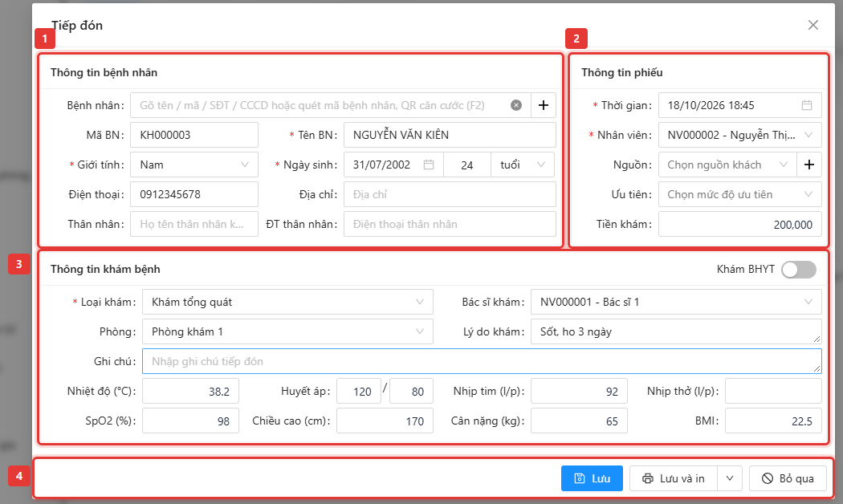The height and width of the screenshot is (504, 843).
Task: Close the Tiếp đón dialog
Action: pyautogui.click(x=812, y=25)
